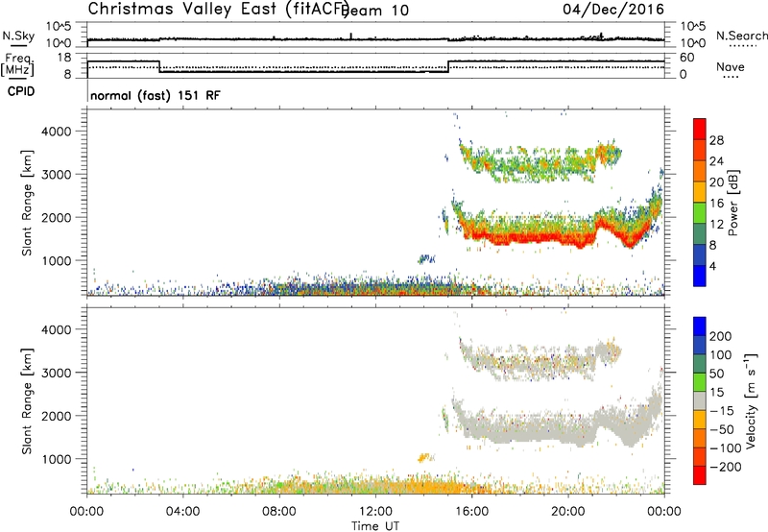Viewport: 768px width, 532px height.
Task: Click the '20:00' time tick label
Action: click(567, 512)
